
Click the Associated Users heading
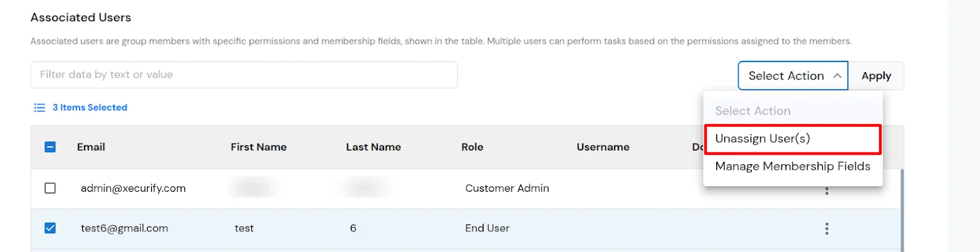coord(81,18)
